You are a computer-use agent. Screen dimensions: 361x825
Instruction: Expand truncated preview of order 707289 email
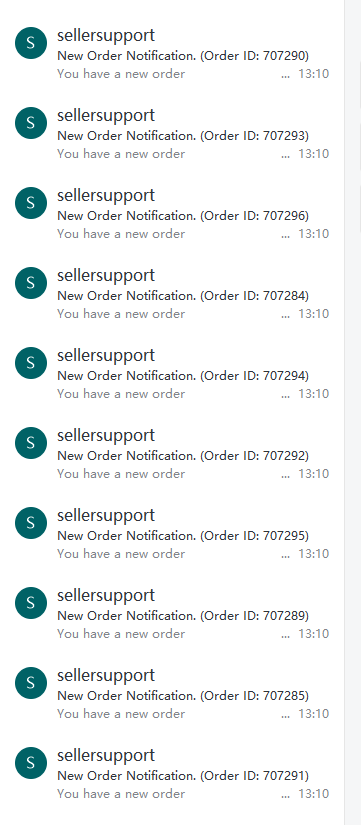(x=286, y=636)
